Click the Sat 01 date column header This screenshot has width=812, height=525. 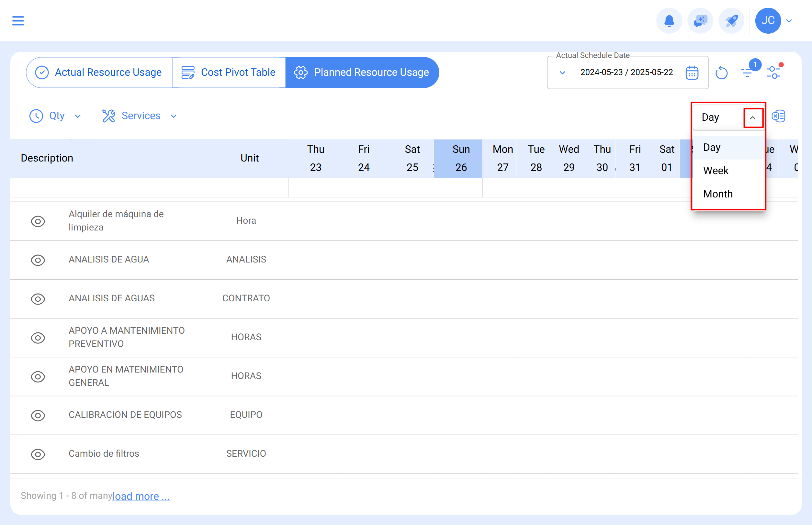667,159
